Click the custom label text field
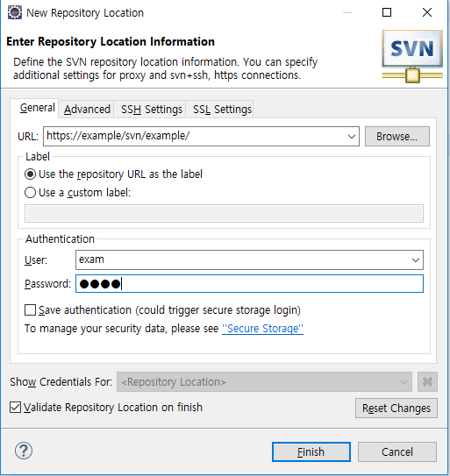 tap(224, 213)
